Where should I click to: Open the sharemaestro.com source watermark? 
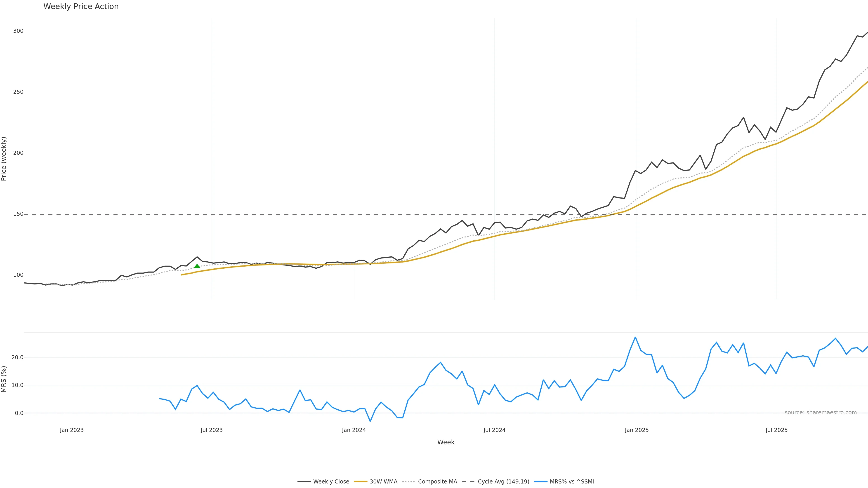tap(821, 413)
